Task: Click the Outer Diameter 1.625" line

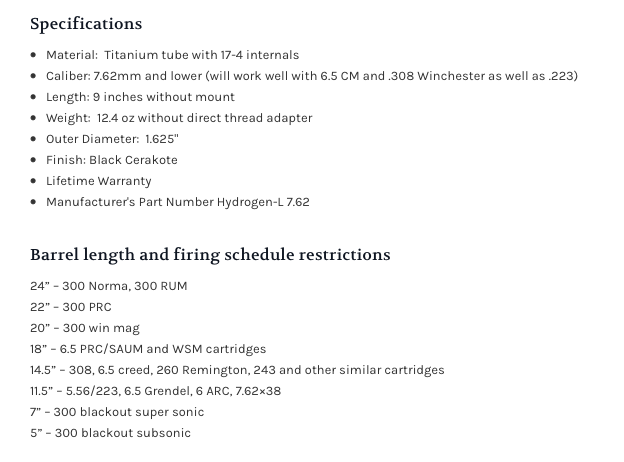Action: coord(112,139)
